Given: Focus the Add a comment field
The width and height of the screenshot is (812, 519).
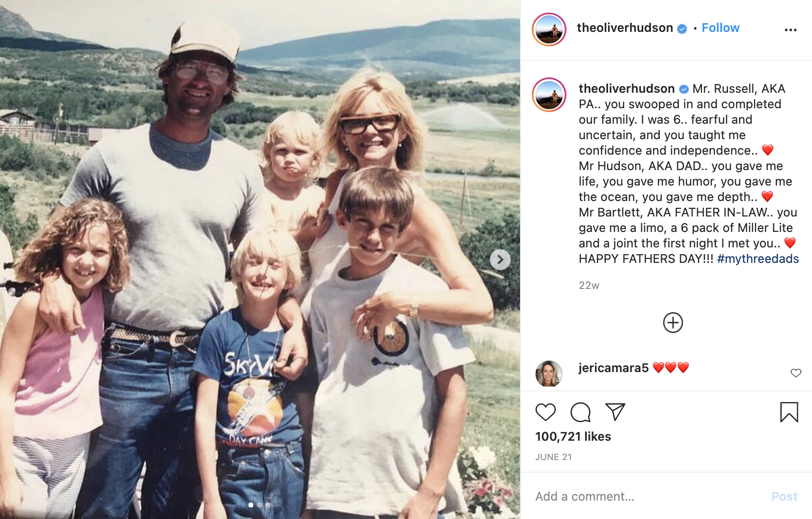Looking at the screenshot, I should 648,496.
